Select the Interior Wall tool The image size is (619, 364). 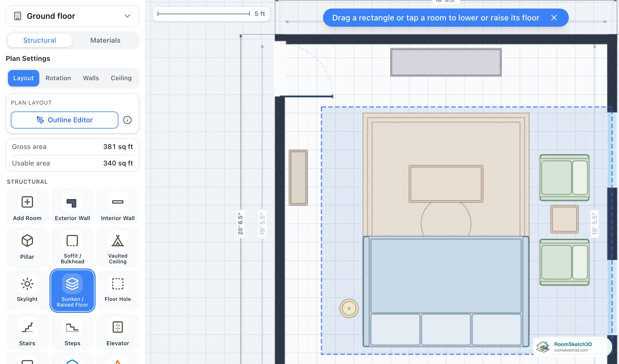coord(118,207)
